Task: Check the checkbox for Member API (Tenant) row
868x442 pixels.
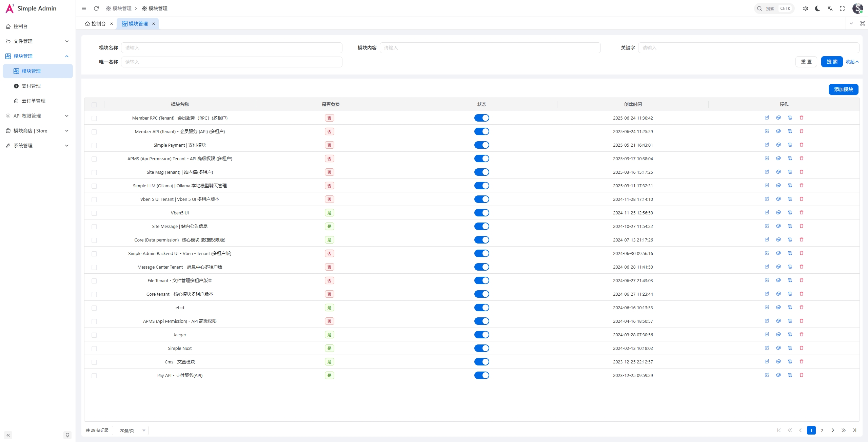Action: coord(94,132)
